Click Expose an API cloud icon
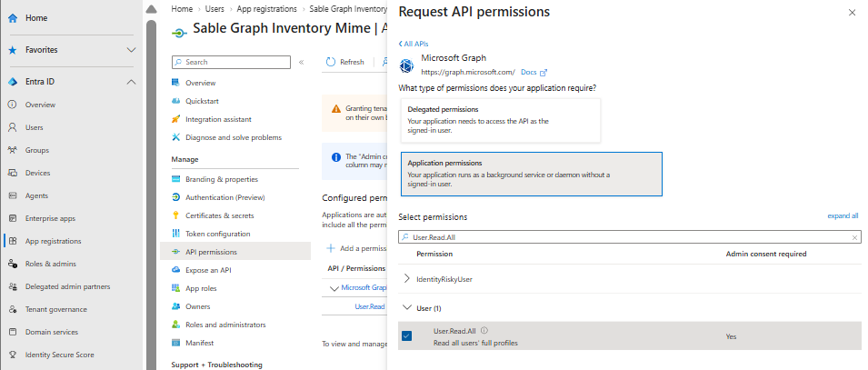Screen dimensions: 868x370 coord(176,270)
